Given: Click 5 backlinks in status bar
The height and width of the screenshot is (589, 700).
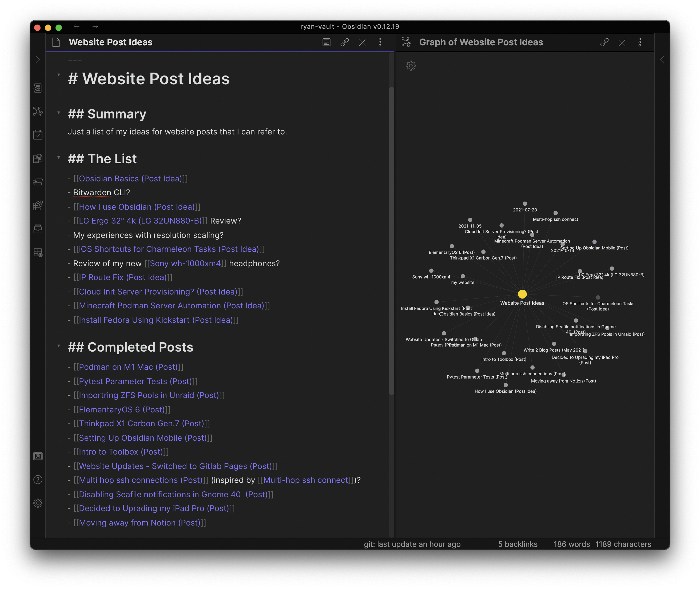Looking at the screenshot, I should click(x=518, y=544).
